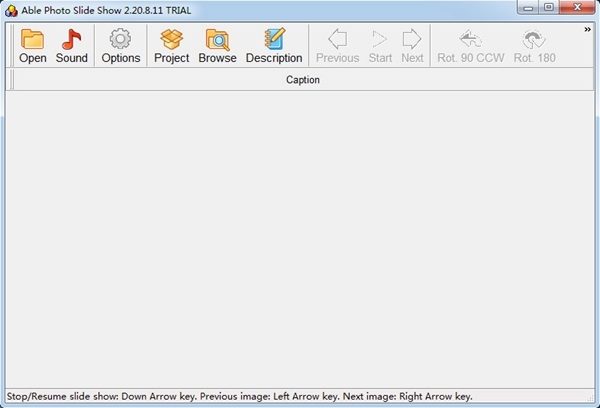
Task: Maximize the Able Photo Slide Show window
Action: pos(549,7)
